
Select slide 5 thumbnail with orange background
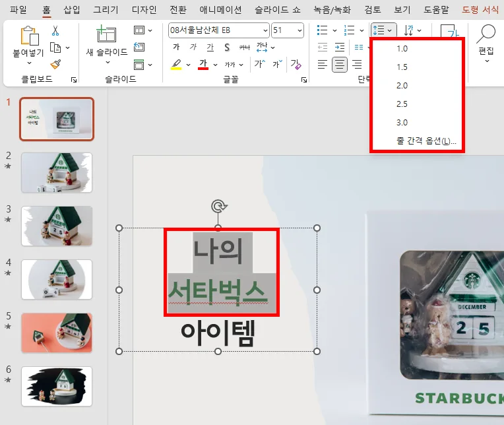[x=57, y=333]
